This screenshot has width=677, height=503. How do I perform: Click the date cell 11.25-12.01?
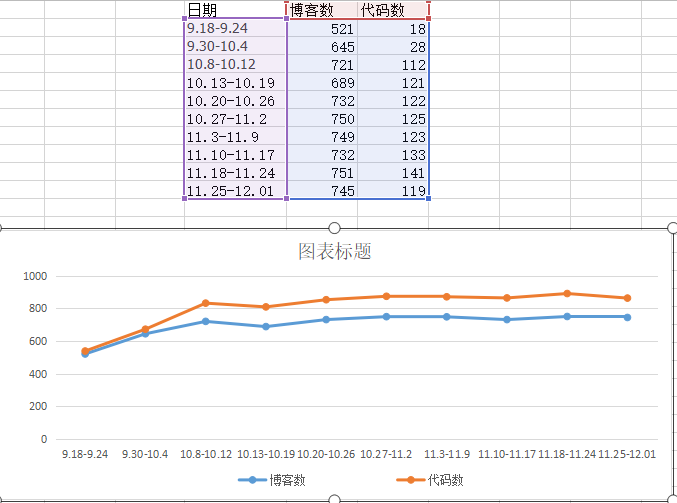click(235, 190)
